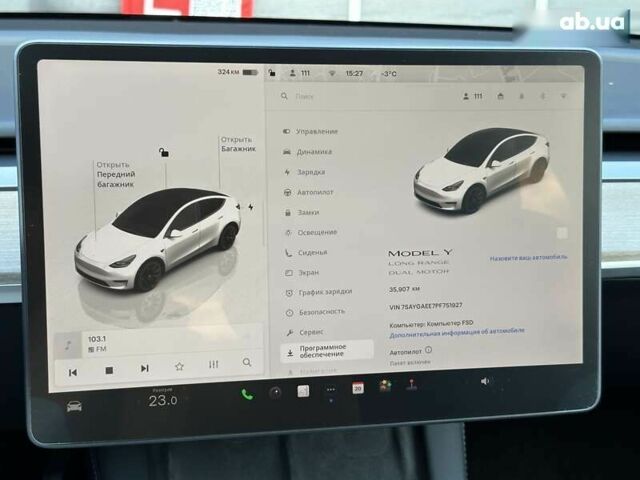The image size is (640, 480).
Task: Open the dashcam camera app icon
Action: 276,393
